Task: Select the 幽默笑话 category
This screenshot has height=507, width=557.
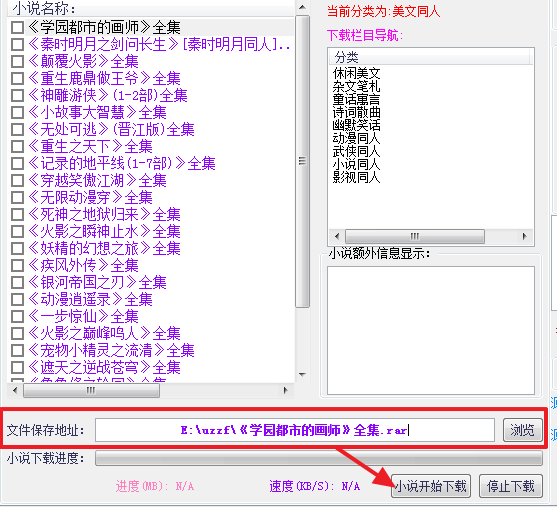Action: (356, 125)
